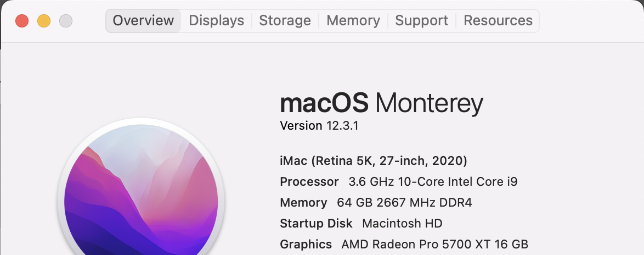Screen dimensions: 644x255
Task: Click the Processor label
Action: pyautogui.click(x=309, y=182)
